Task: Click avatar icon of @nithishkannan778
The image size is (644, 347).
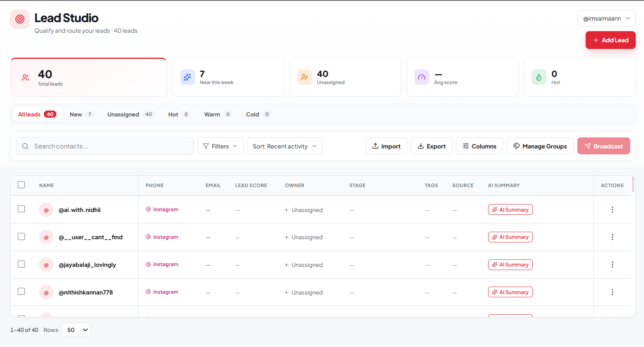Action: 46,293
